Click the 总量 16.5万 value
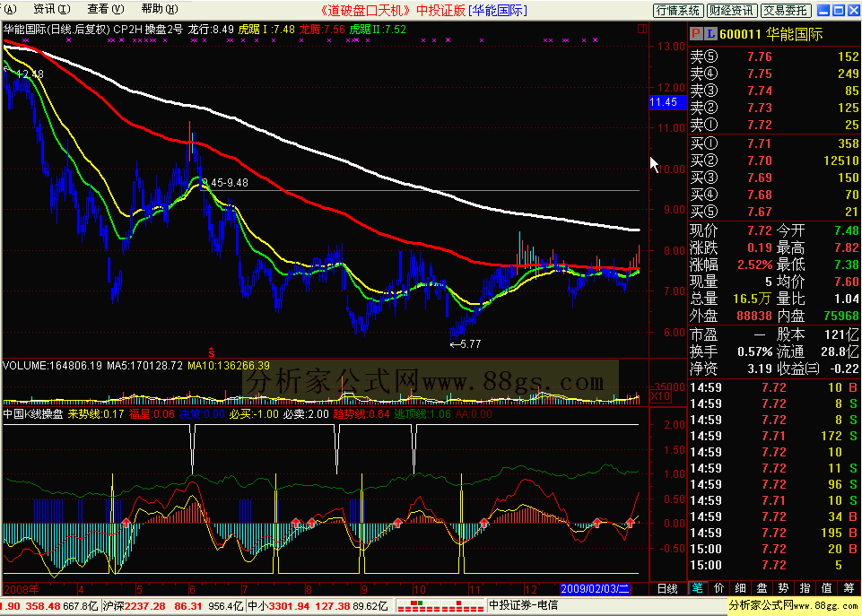This screenshot has width=862, height=616. 753,299
